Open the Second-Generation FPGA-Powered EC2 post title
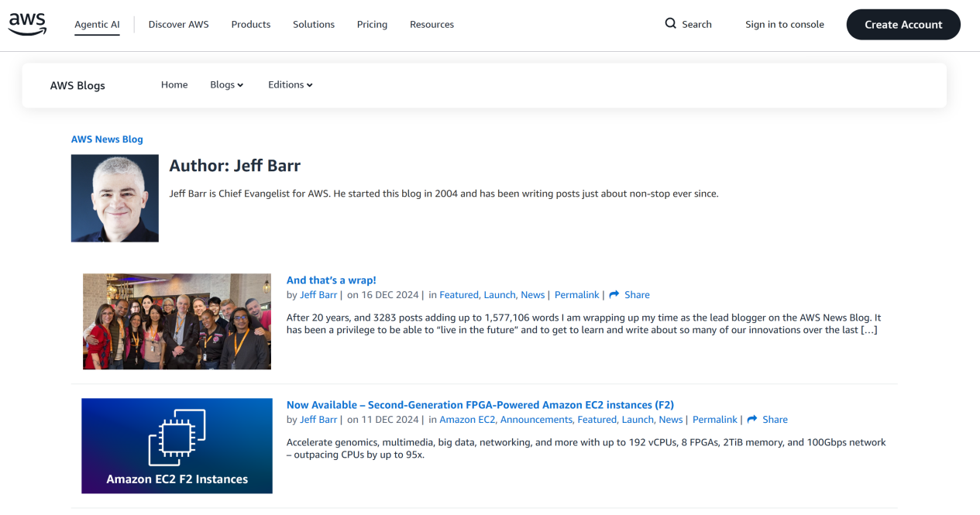980x515 pixels. 480,405
